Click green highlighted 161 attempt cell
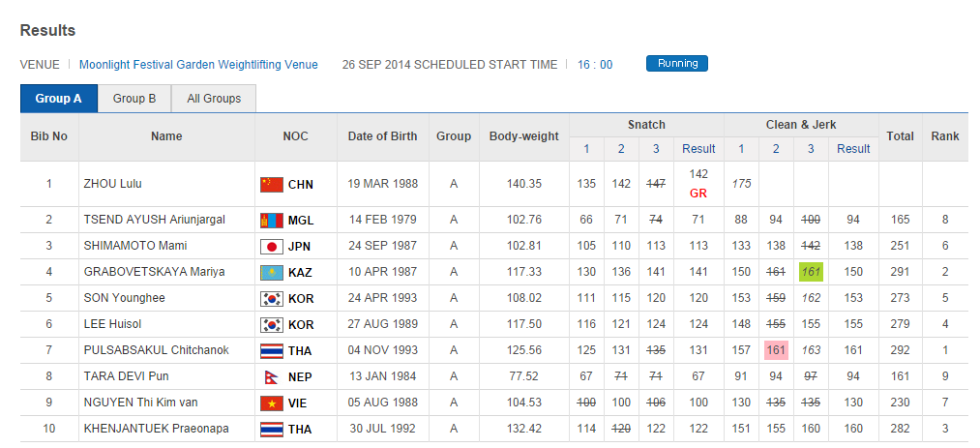Screen dimensions: 980x448 811,273
